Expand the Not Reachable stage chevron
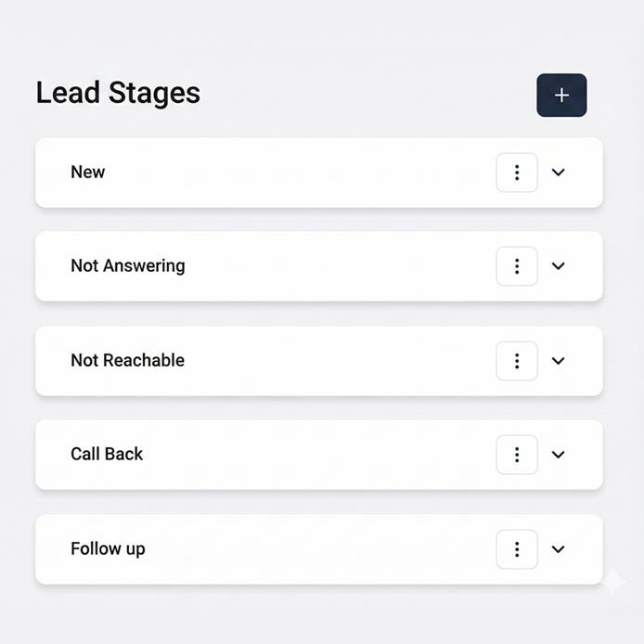 [x=559, y=361]
